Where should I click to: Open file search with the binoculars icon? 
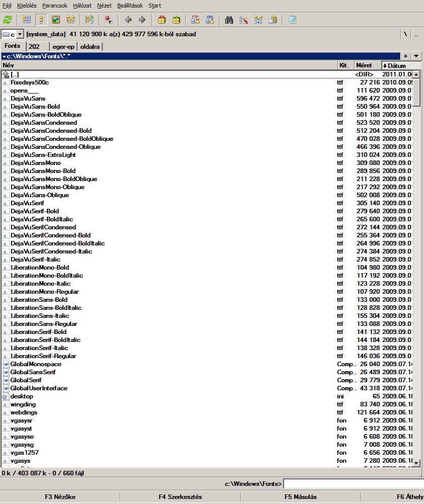[229, 20]
